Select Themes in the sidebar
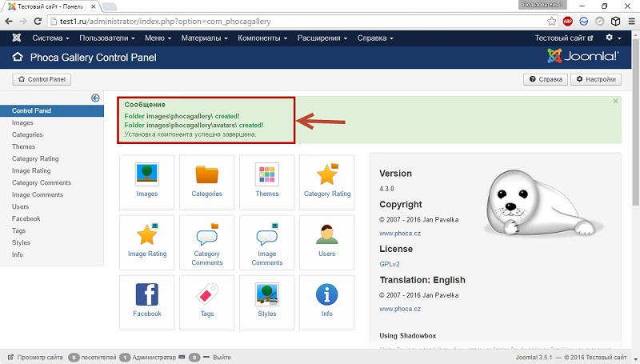The height and width of the screenshot is (364, 640). point(23,146)
